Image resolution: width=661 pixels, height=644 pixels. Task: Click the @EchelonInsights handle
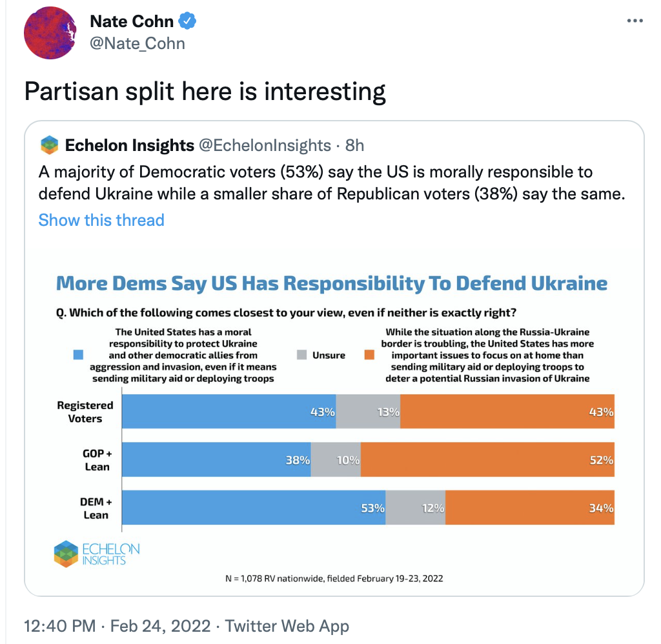(x=265, y=145)
